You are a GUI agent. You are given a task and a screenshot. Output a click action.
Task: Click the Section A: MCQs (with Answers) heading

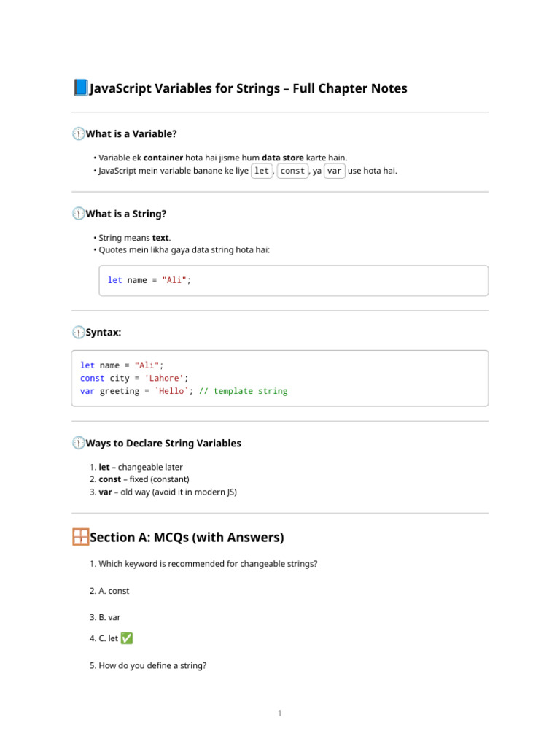187,538
